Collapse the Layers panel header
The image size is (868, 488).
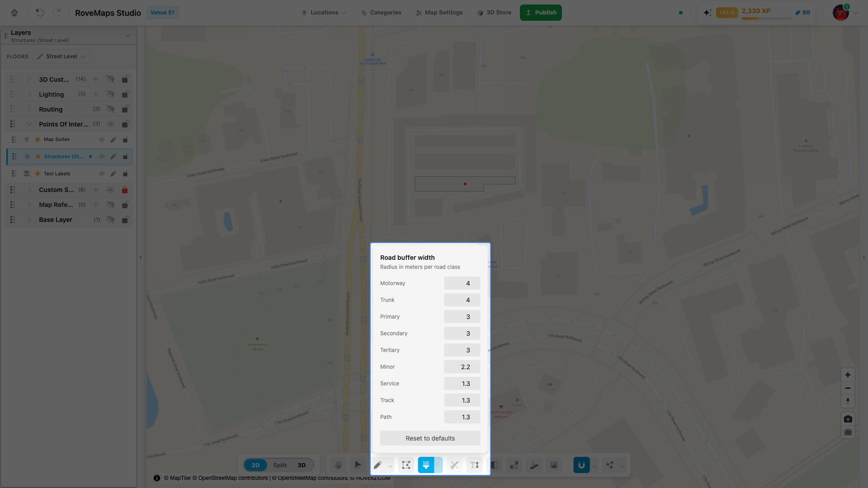128,36
